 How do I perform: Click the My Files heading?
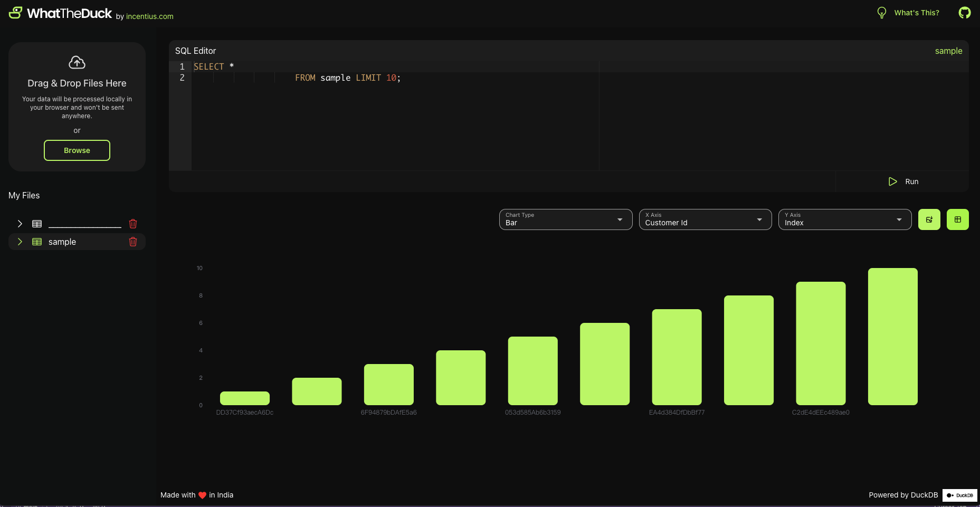[x=24, y=195]
